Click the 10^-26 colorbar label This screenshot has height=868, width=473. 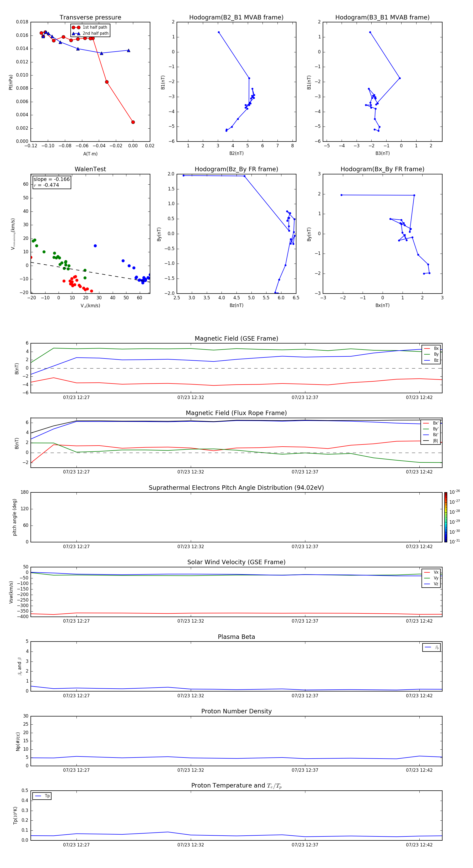[455, 492]
